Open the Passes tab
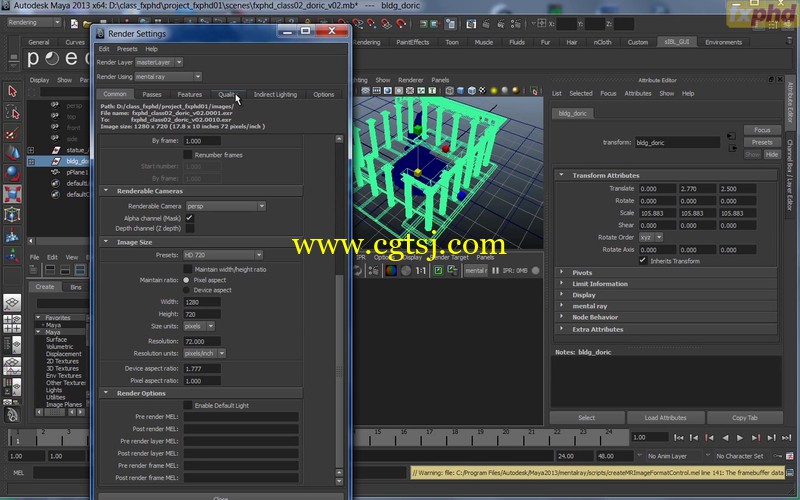 [x=152, y=94]
